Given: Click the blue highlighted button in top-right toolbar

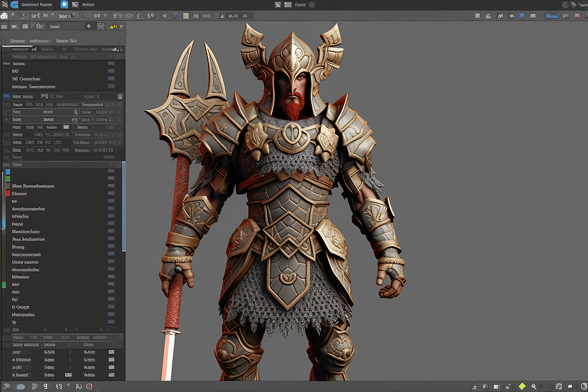Looking at the screenshot, I should tap(552, 15).
